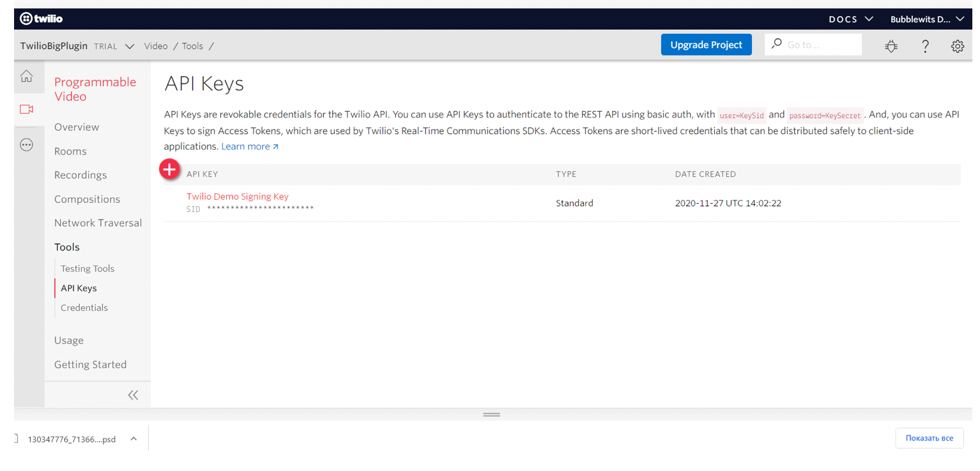980x471 pixels.
Task: Select Tools section in sidebar
Action: coord(67,247)
